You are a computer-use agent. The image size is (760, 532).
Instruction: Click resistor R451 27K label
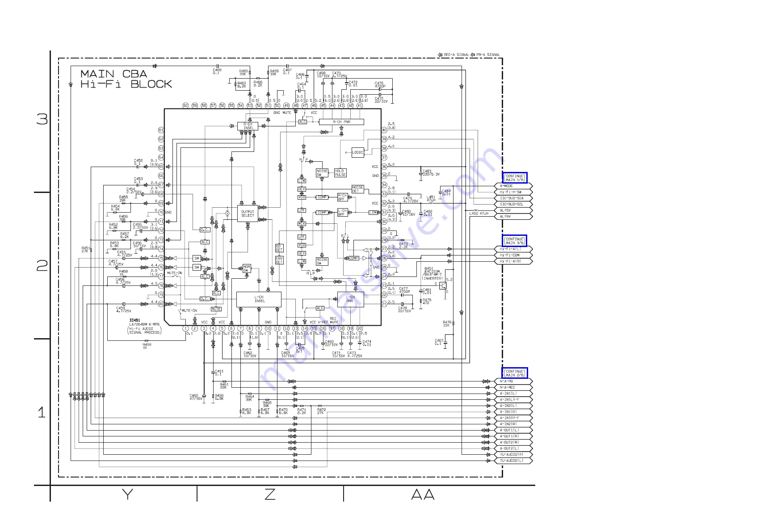point(86,250)
